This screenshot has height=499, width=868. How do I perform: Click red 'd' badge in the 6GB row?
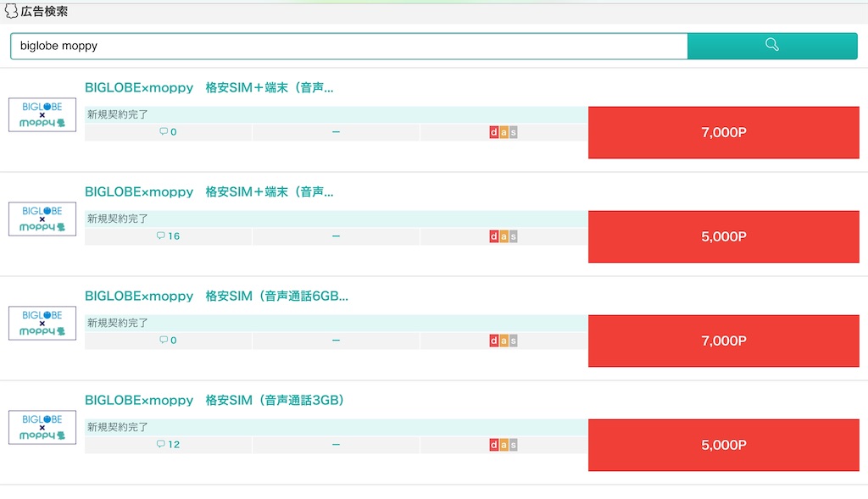point(494,341)
